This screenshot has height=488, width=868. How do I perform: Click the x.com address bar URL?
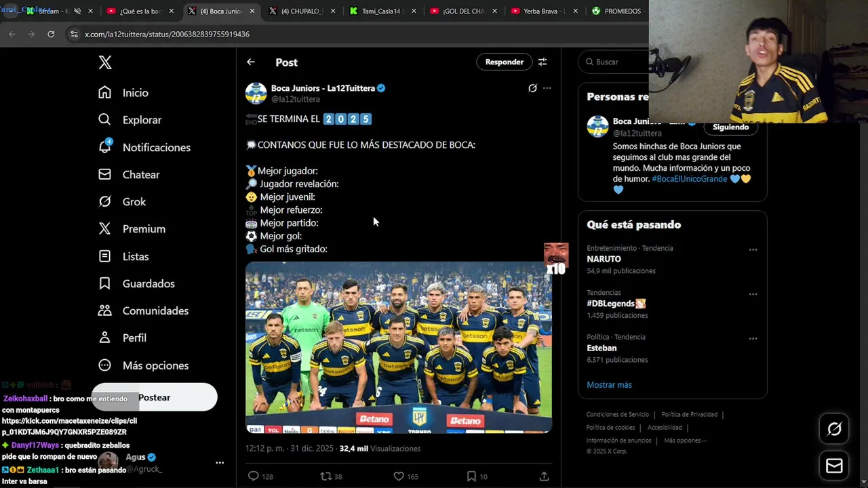point(167,34)
